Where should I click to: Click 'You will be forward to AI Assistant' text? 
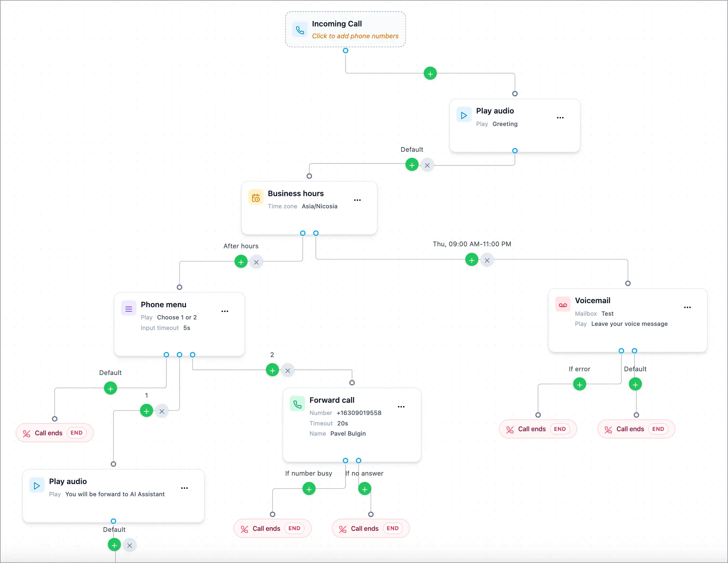tap(115, 494)
